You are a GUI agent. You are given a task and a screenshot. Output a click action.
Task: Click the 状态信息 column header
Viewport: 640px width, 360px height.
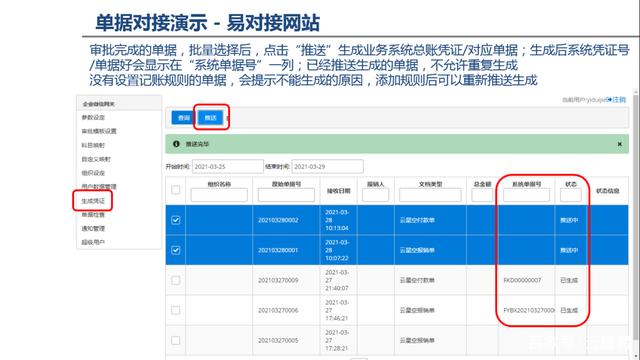click(607, 191)
